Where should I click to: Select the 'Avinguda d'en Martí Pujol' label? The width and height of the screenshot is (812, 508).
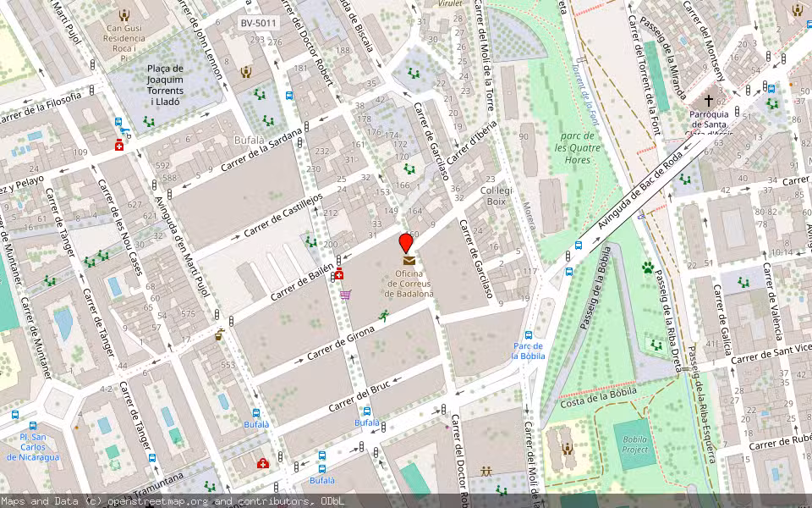[x=183, y=246]
